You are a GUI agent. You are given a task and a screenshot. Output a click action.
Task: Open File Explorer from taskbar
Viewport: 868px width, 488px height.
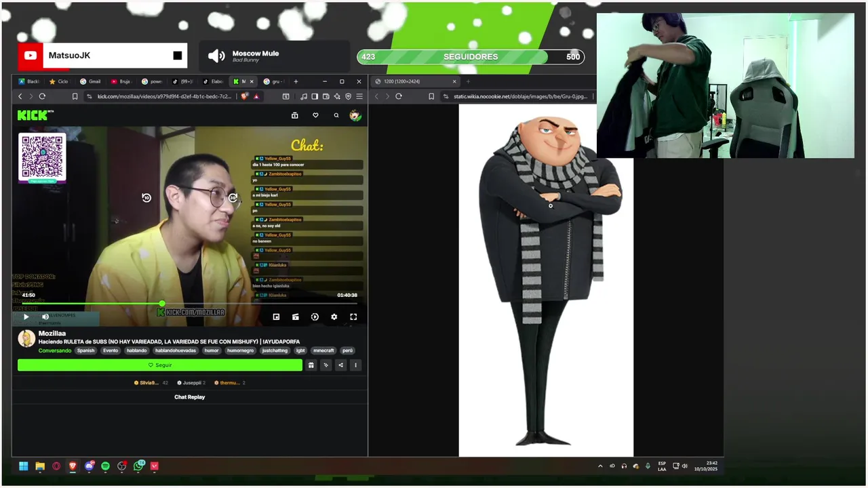coord(40,466)
